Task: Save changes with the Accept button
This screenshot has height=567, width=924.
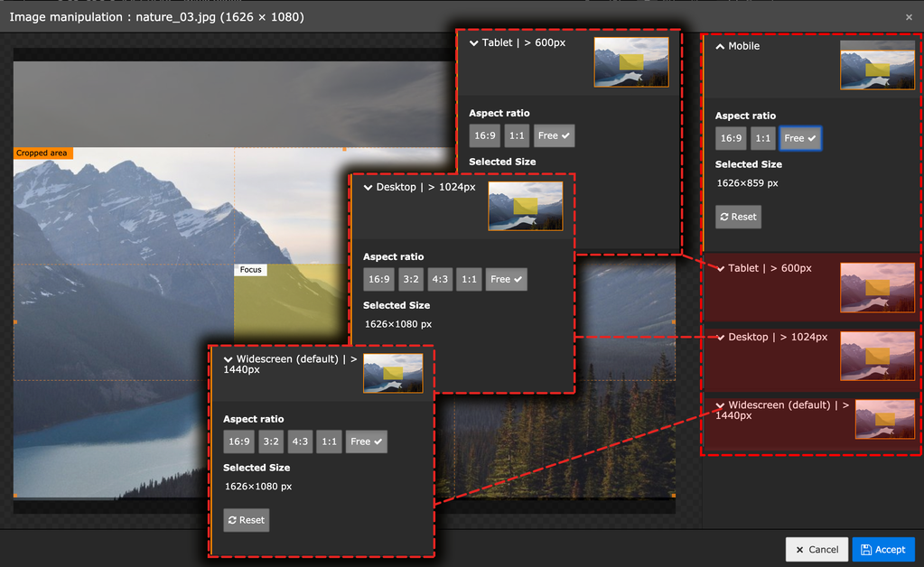Action: (882, 549)
